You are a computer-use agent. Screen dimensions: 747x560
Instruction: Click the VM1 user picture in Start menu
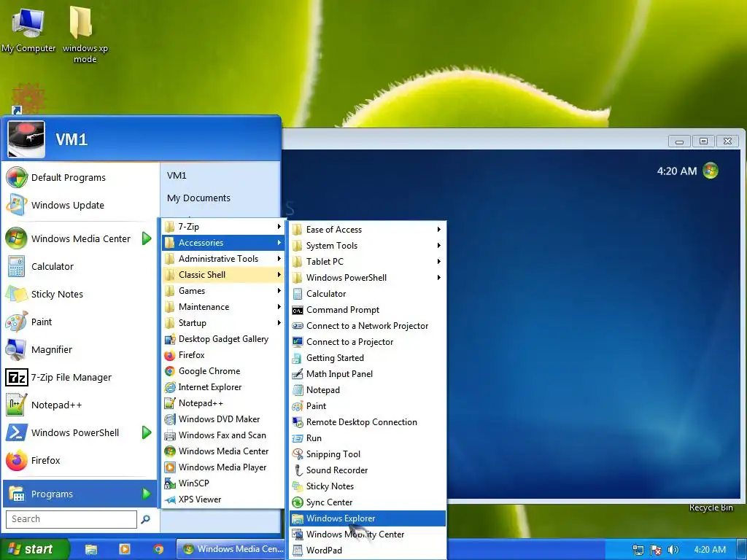click(27, 139)
